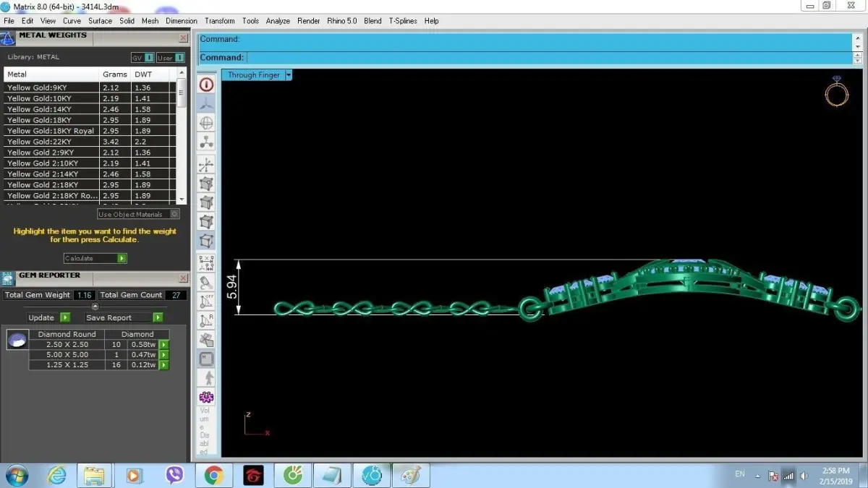868x488 pixels.
Task: Open the Curve menu
Action: click(72, 21)
